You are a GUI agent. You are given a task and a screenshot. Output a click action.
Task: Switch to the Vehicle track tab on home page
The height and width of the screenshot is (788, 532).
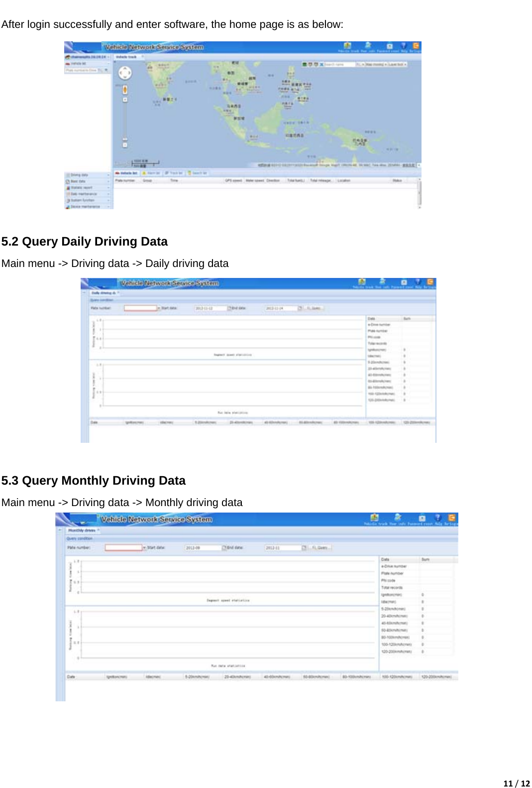pyautogui.click(x=129, y=57)
